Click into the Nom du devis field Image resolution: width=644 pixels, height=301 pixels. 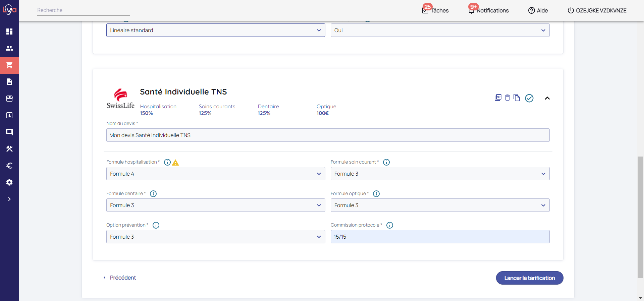tap(328, 135)
